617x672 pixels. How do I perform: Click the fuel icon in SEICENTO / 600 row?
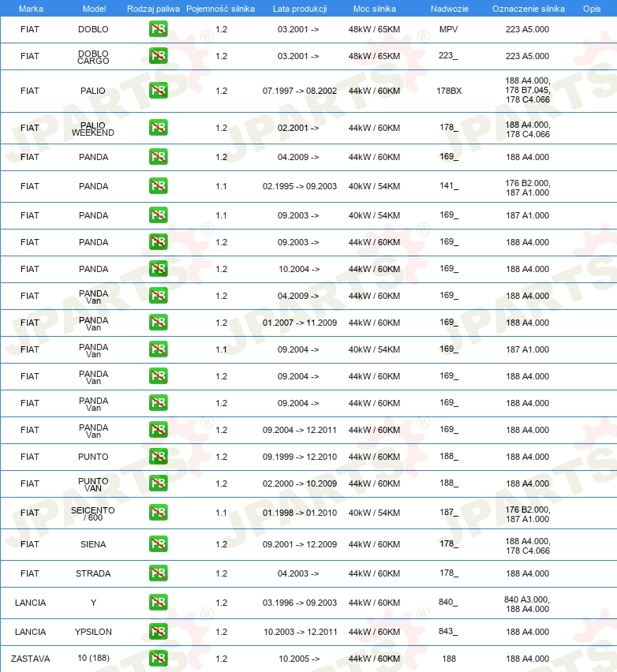pos(159,513)
